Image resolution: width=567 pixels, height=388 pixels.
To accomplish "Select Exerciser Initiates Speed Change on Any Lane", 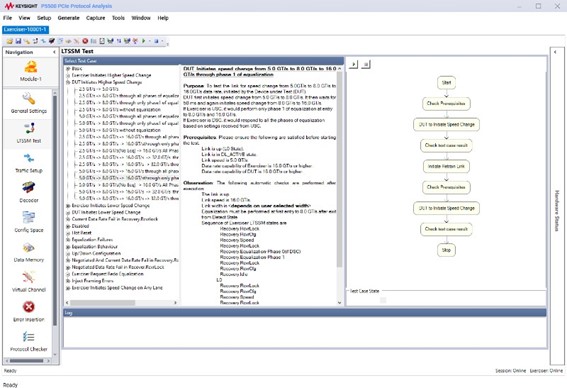I will coord(117,288).
